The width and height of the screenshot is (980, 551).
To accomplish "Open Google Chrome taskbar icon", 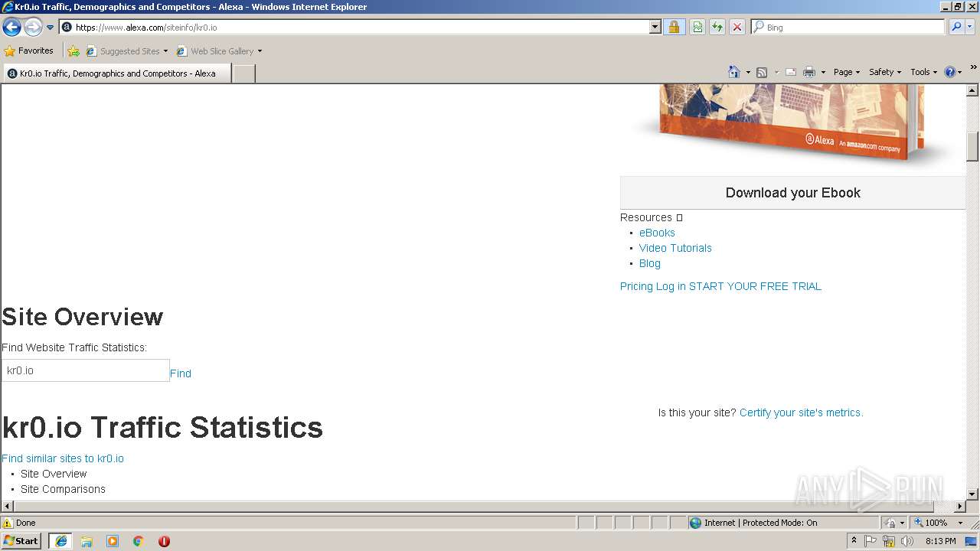I will [139, 541].
